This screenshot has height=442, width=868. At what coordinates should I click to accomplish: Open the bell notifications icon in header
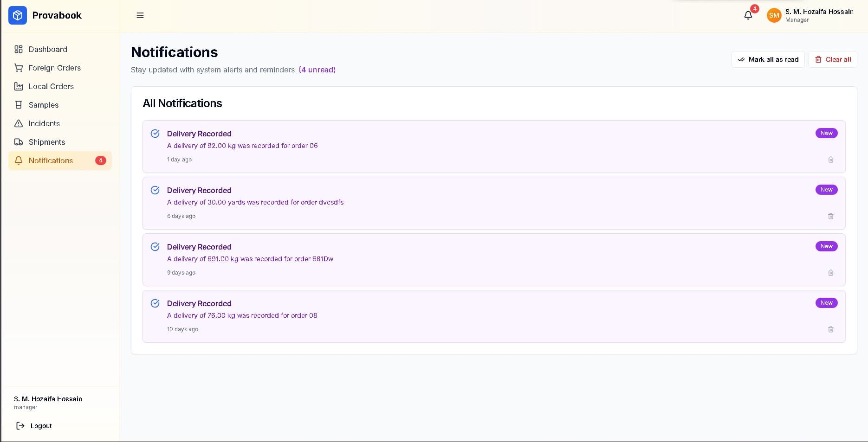point(748,15)
